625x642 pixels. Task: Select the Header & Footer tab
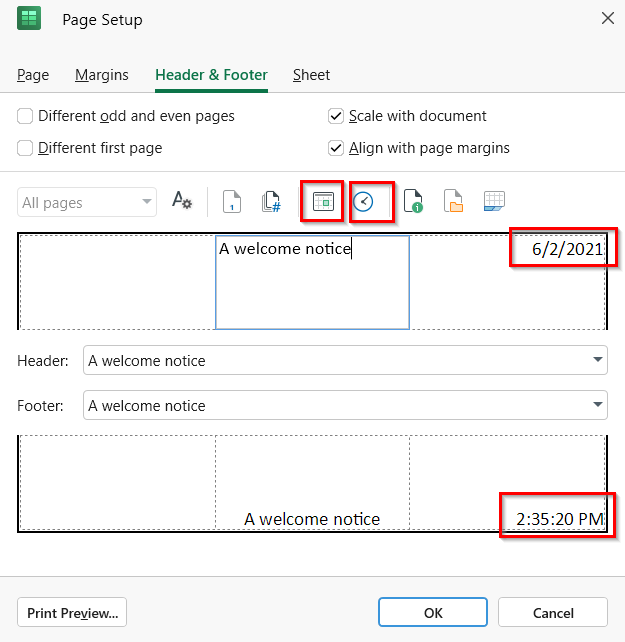211,75
